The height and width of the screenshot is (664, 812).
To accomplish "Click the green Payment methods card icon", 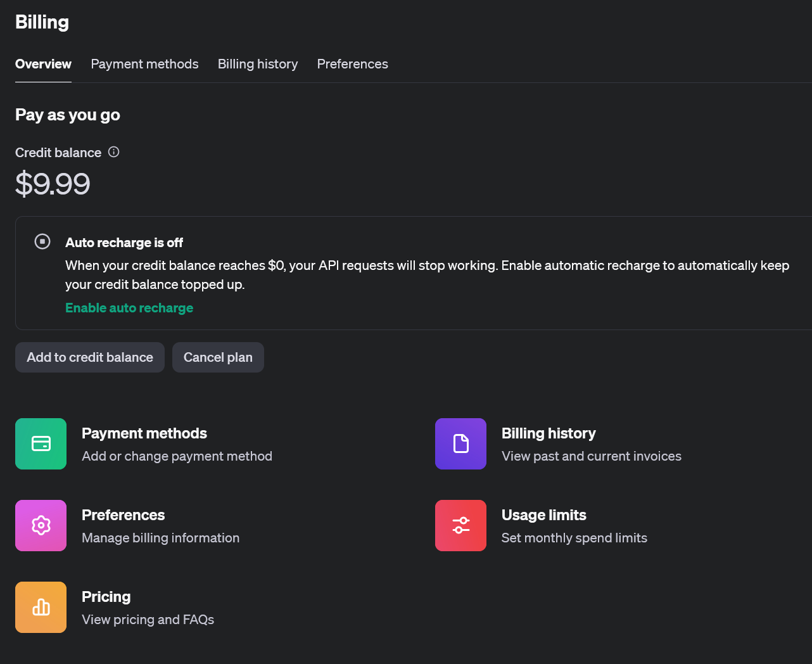I will tap(41, 444).
